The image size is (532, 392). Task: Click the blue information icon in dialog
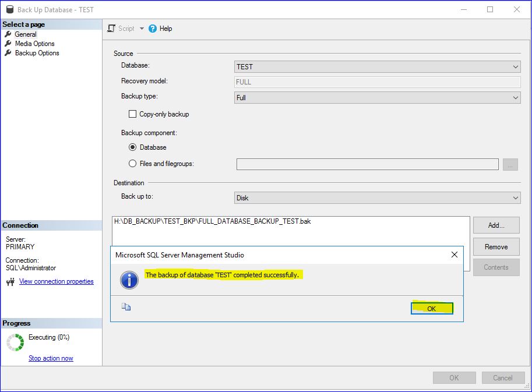click(x=129, y=280)
